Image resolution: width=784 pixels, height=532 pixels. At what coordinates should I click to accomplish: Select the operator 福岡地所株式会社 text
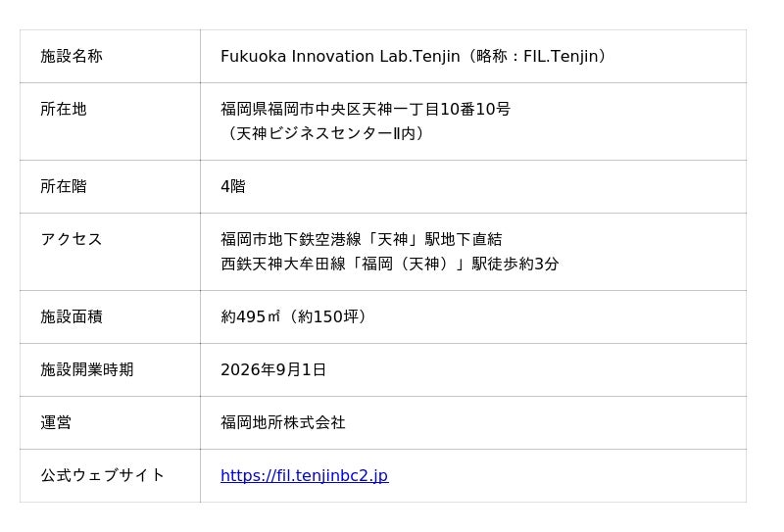point(283,422)
